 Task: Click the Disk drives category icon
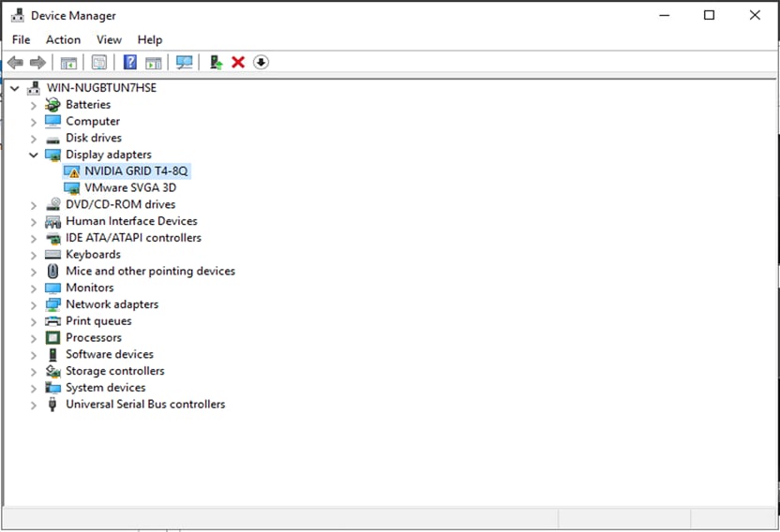tap(52, 140)
